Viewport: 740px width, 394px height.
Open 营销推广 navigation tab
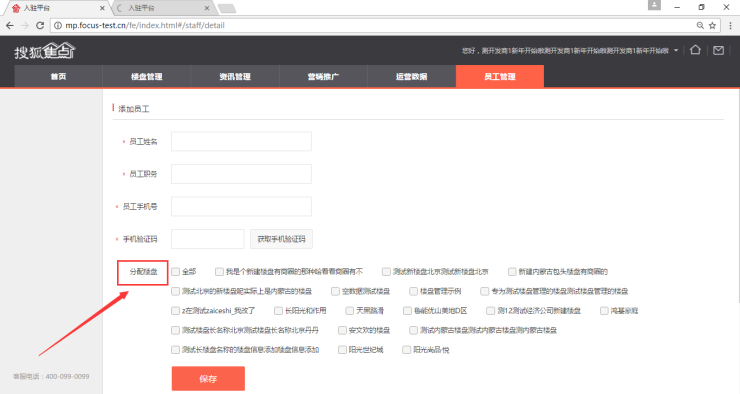coord(323,76)
